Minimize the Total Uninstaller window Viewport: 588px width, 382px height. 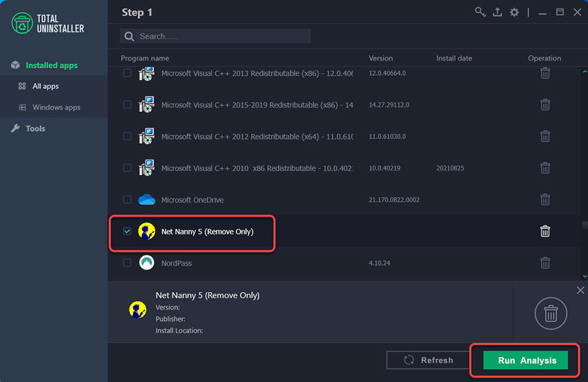point(542,13)
